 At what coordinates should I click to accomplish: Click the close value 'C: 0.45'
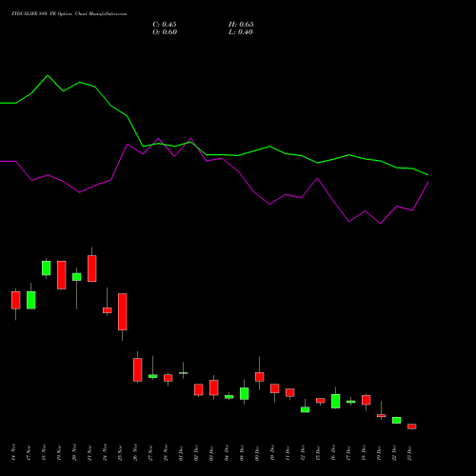tap(165, 25)
